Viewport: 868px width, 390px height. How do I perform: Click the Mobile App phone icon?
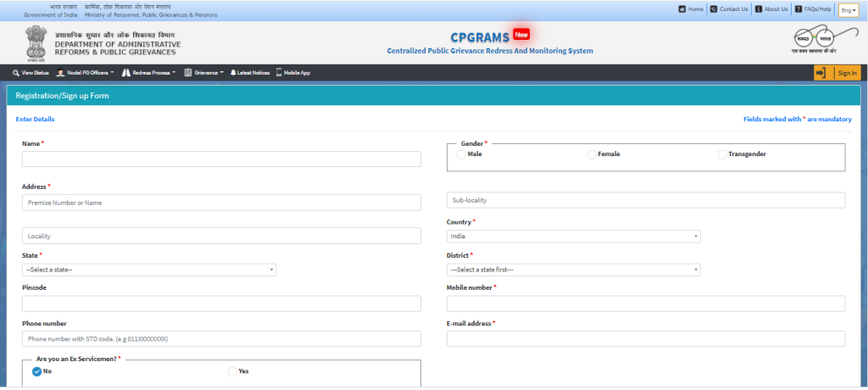pyautogui.click(x=278, y=73)
